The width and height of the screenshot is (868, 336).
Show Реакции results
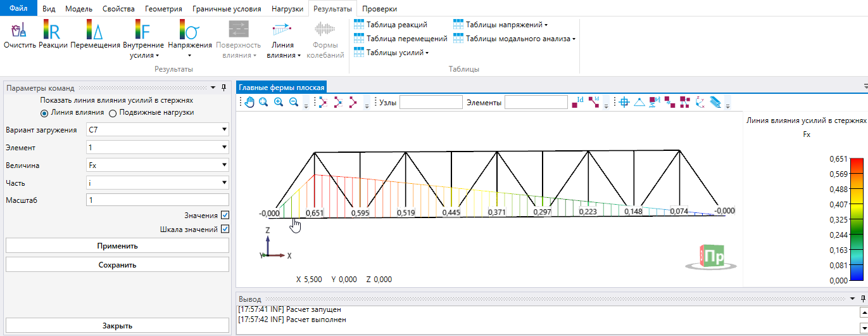click(53, 35)
